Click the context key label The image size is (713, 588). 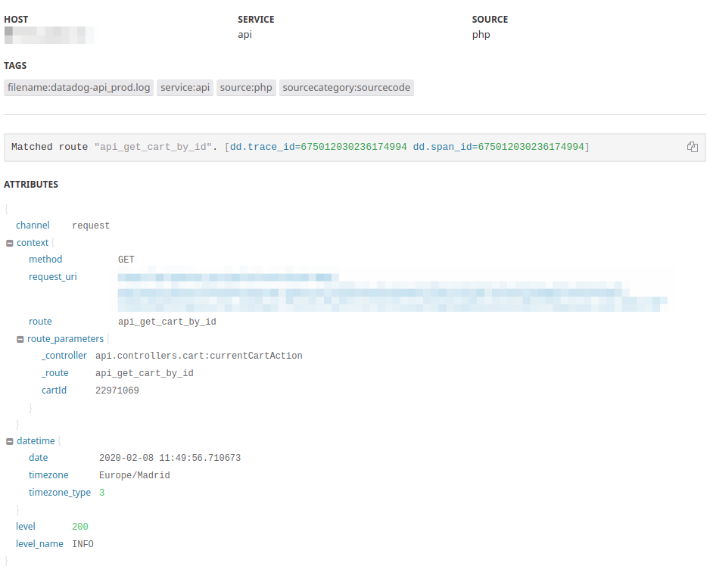coord(33,243)
